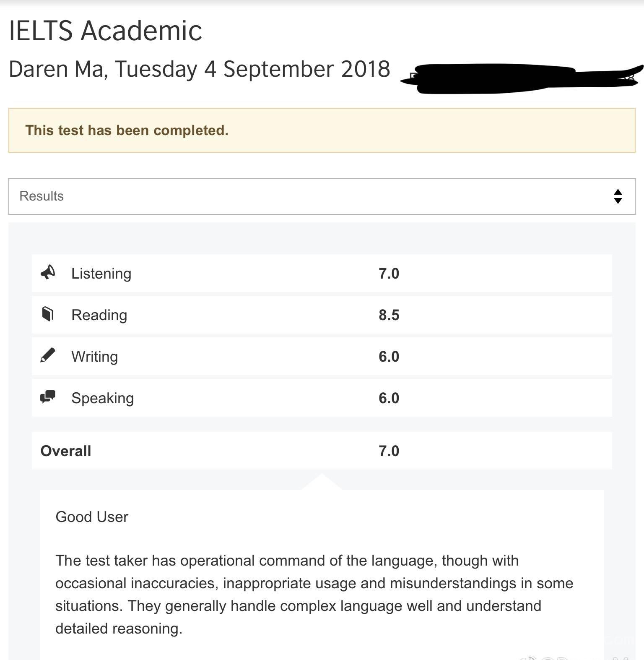Click the Results dropdown up-down arrows
This screenshot has height=660, width=644.
(x=618, y=196)
